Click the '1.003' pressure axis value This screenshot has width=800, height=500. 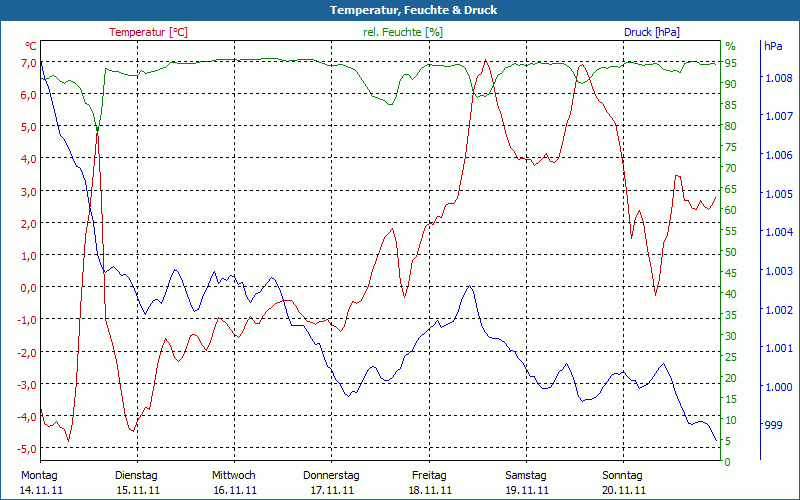[x=779, y=271]
